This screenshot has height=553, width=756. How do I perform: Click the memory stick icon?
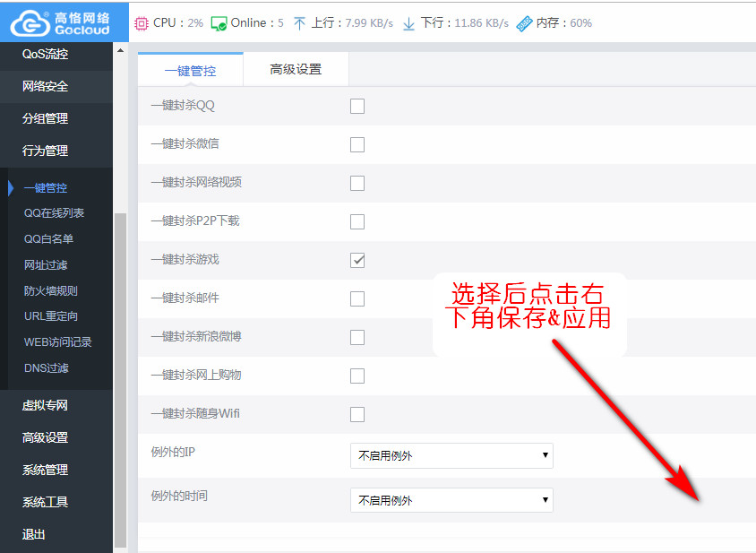524,23
